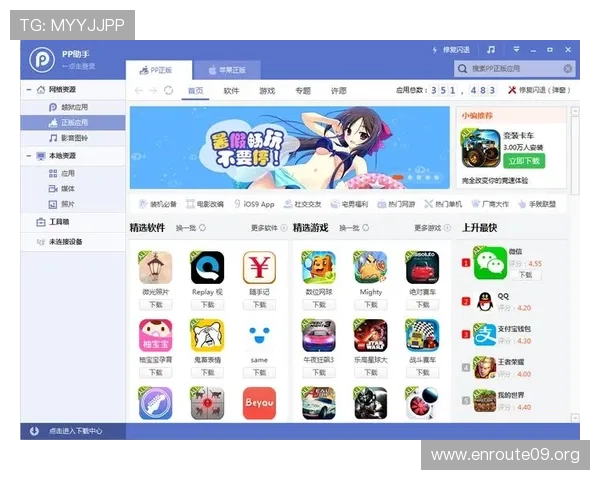Open the music note icon in title bar
This screenshot has width=600, height=480.
(x=491, y=49)
